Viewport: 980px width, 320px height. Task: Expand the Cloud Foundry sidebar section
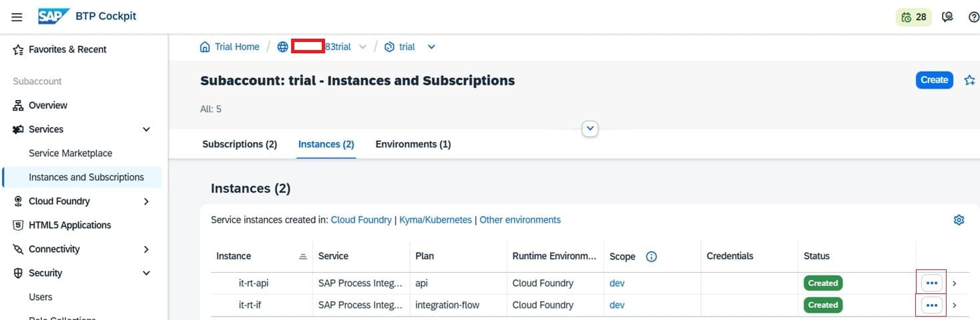pyautogui.click(x=146, y=201)
